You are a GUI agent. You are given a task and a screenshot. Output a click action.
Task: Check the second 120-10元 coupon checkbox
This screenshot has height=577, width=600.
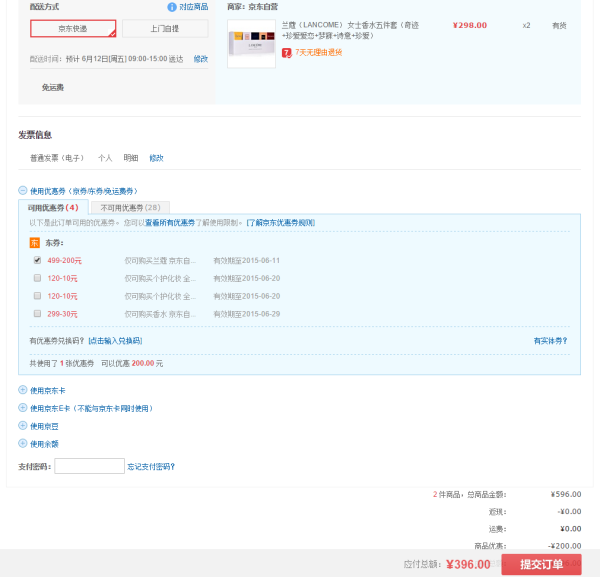point(37,296)
